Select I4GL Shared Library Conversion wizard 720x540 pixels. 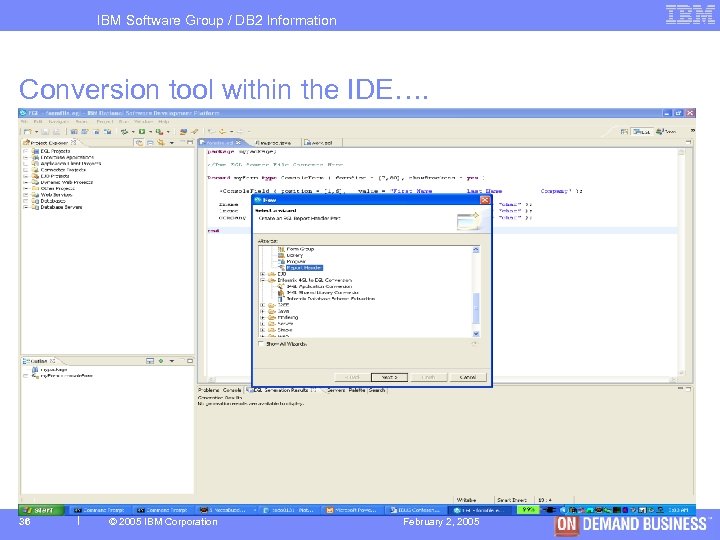tap(322, 292)
